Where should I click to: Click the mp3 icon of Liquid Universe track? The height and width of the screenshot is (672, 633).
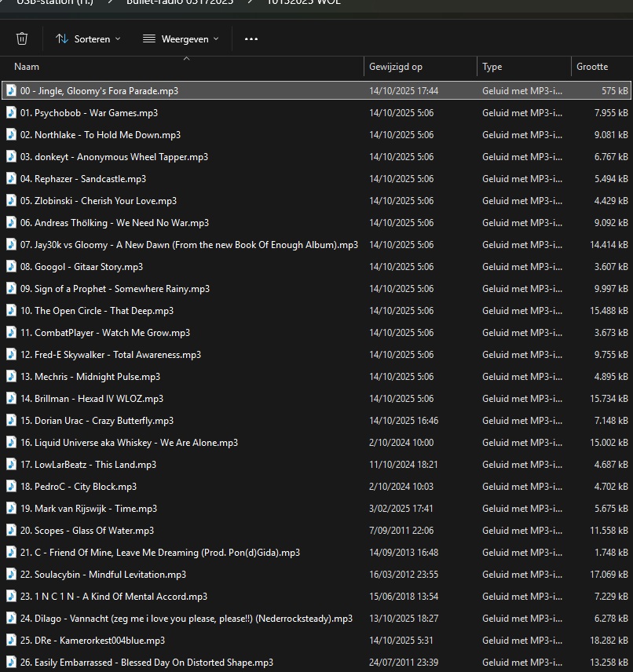click(x=11, y=443)
